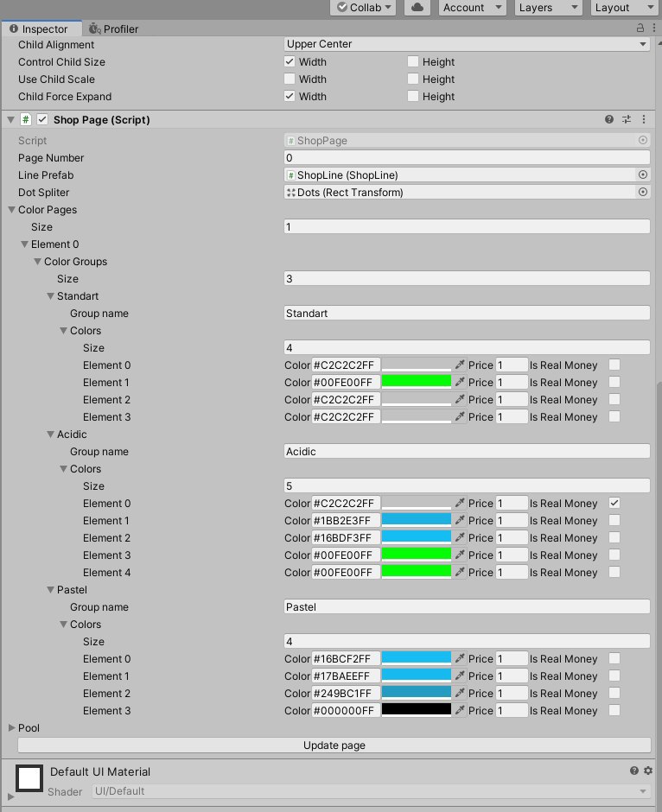Click eyedropper for Standart Element 0 color
This screenshot has width=662, height=812.
pyautogui.click(x=460, y=365)
